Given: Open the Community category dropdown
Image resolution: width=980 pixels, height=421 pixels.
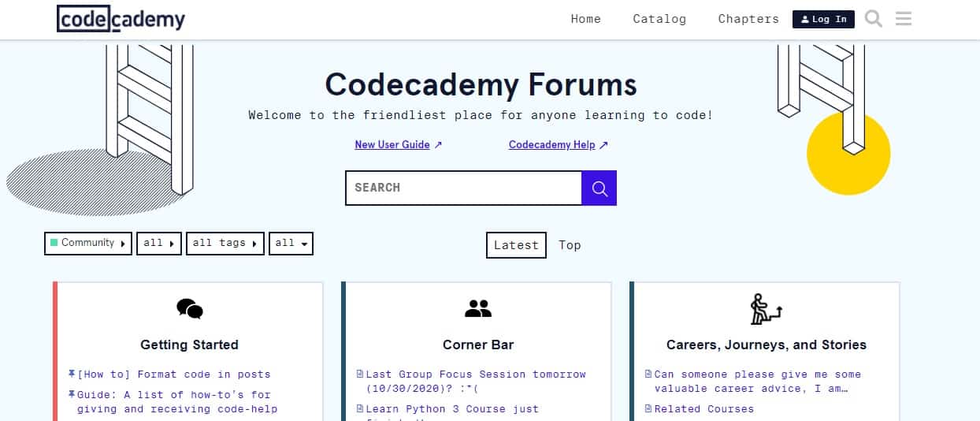Looking at the screenshot, I should [88, 244].
